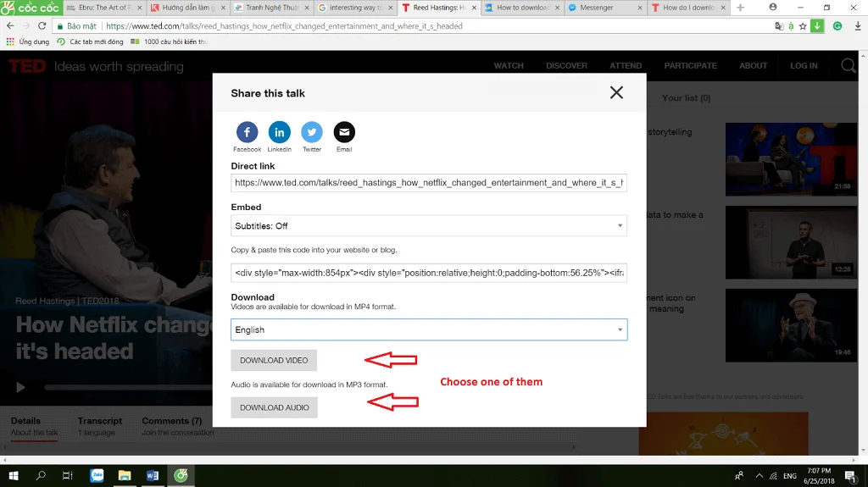This screenshot has height=487, width=868.
Task: Open the 1000 câu hỏi kiến thức bookmark
Action: point(169,42)
